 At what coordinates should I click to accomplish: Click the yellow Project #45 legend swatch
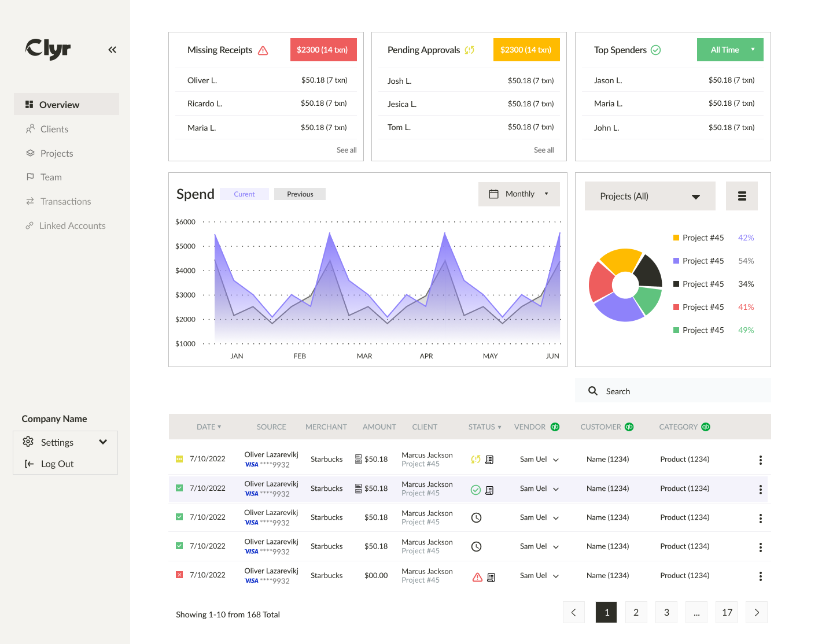coord(675,237)
